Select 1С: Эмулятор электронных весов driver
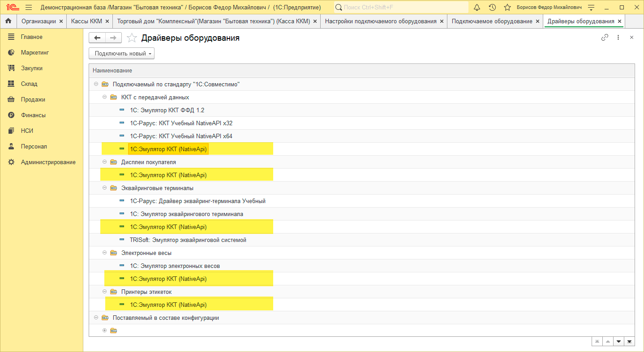Screen dimensions: 644x352 (x=175, y=266)
